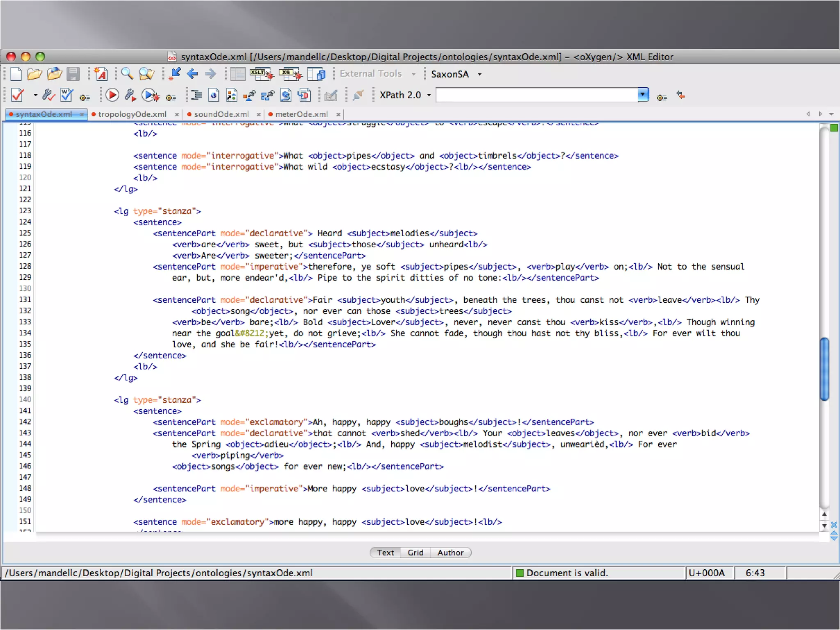Open the XSLT debugger perspective
The width and height of the screenshot is (840, 630).
click(261, 74)
